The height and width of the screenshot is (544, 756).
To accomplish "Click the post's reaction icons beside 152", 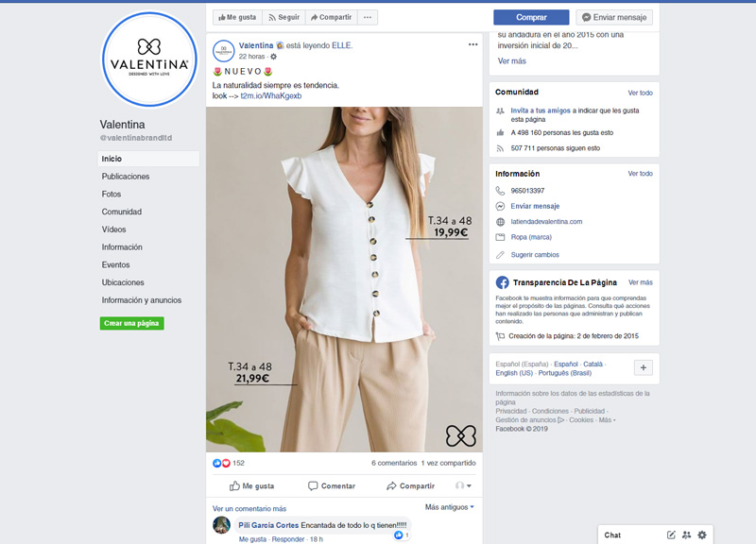I will click(222, 463).
